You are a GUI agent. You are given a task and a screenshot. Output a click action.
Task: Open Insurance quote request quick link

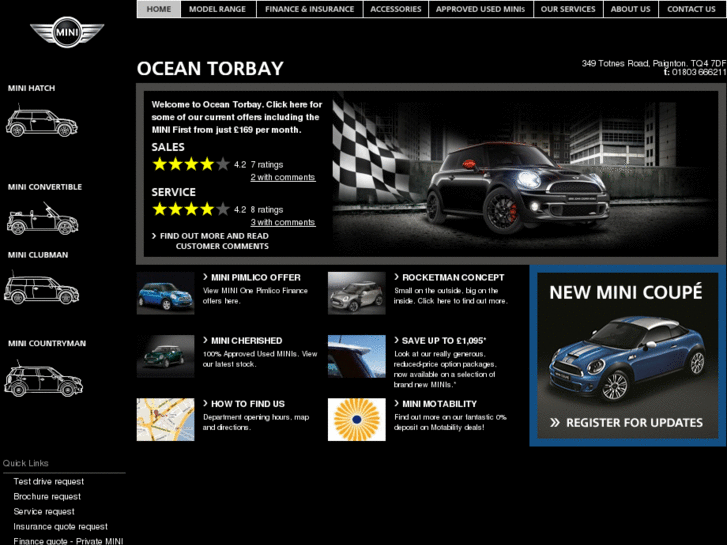pos(60,526)
